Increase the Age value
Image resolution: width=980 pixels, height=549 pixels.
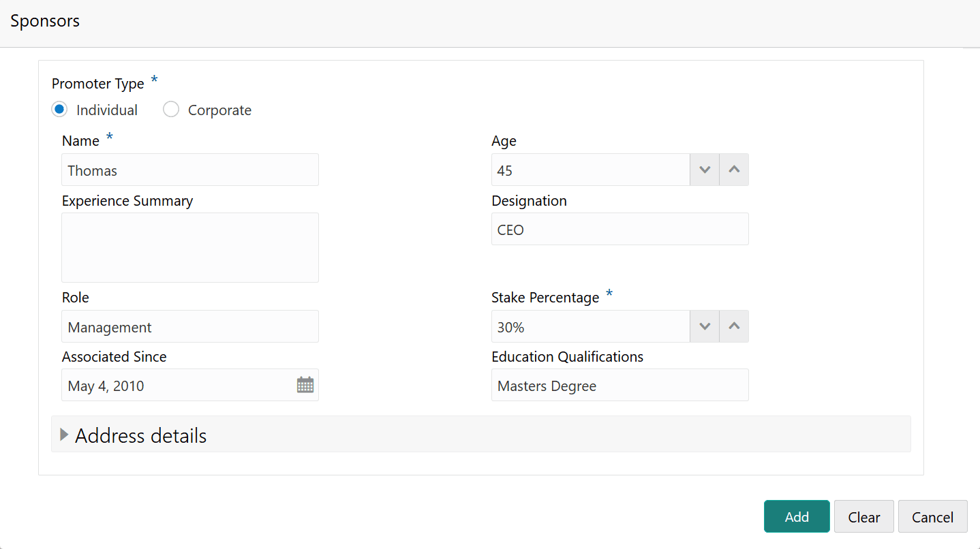coord(734,170)
